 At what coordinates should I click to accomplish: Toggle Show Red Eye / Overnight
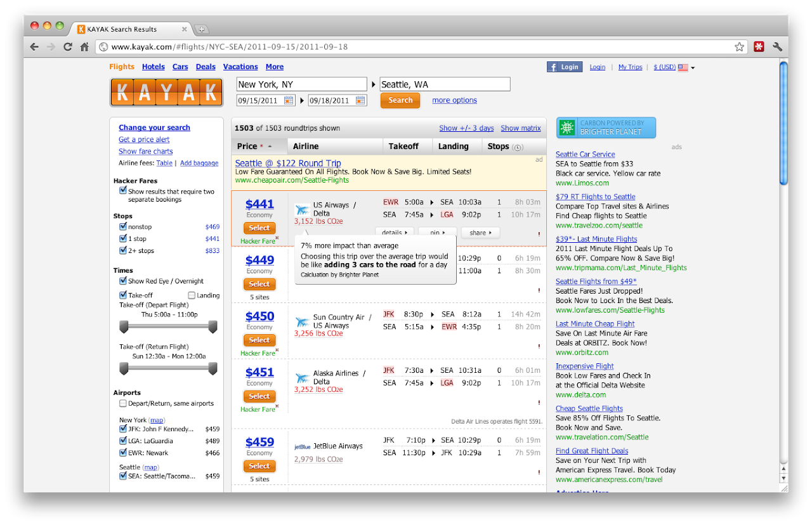(x=123, y=281)
